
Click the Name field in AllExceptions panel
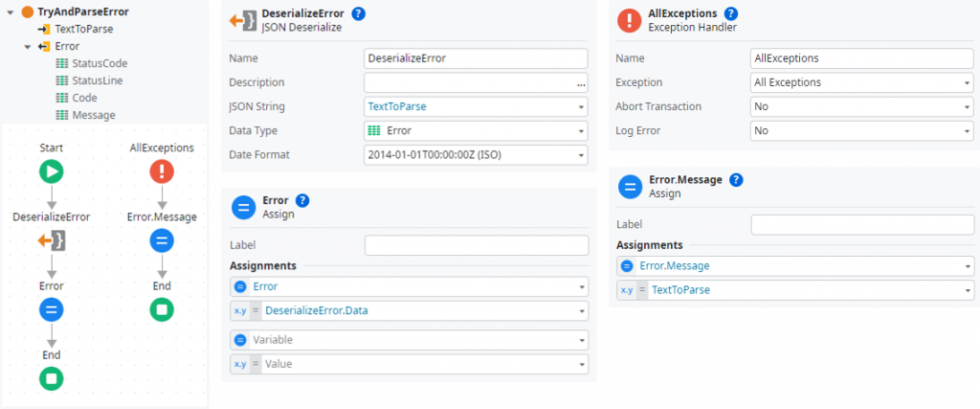tap(861, 58)
